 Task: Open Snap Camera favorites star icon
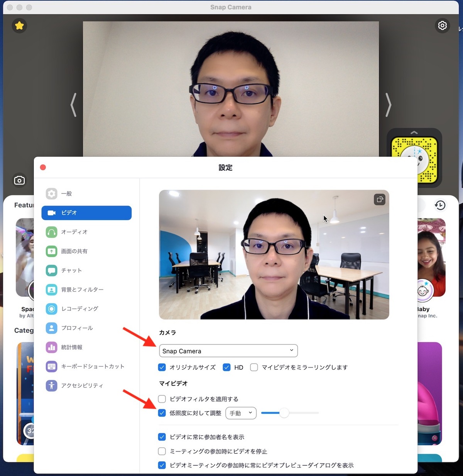click(x=19, y=26)
